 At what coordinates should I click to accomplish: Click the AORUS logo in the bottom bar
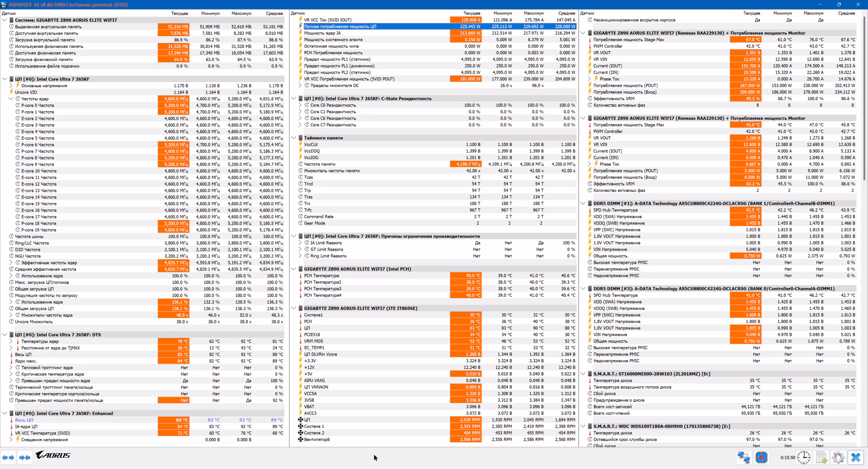[x=53, y=455]
